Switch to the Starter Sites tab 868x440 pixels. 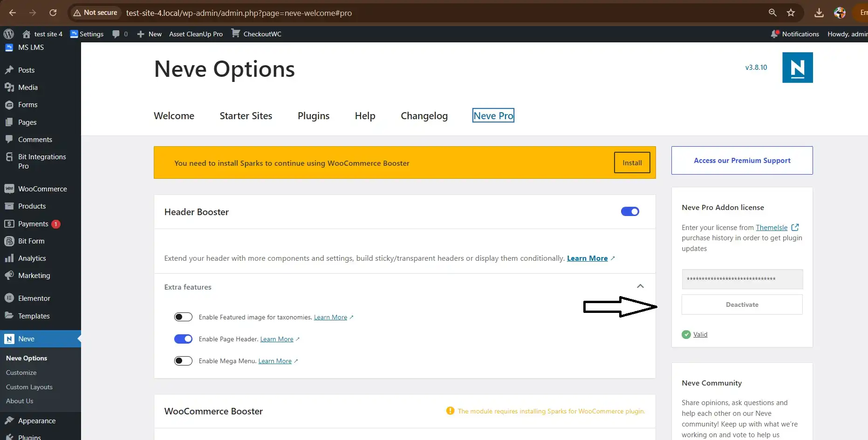(x=246, y=115)
